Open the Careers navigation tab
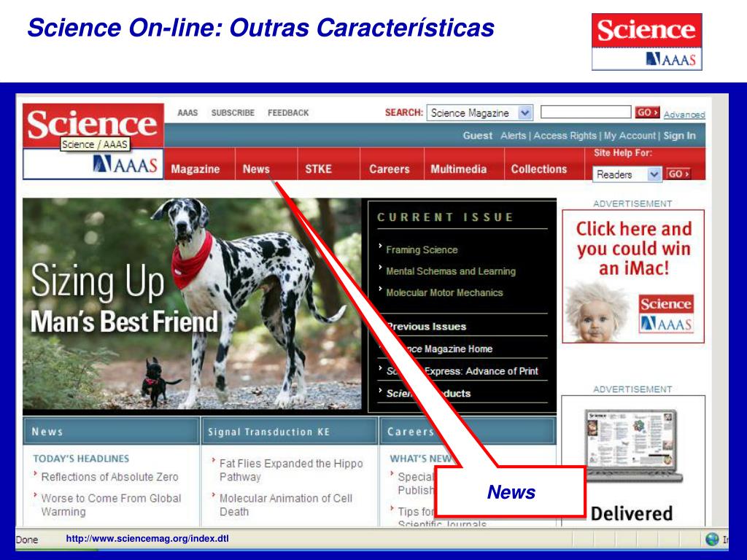 click(x=390, y=169)
